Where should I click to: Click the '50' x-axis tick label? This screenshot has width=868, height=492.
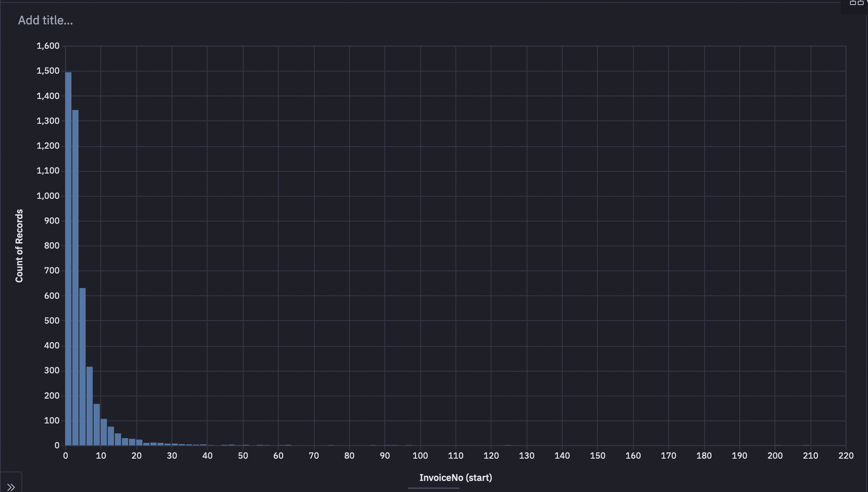[x=243, y=456]
